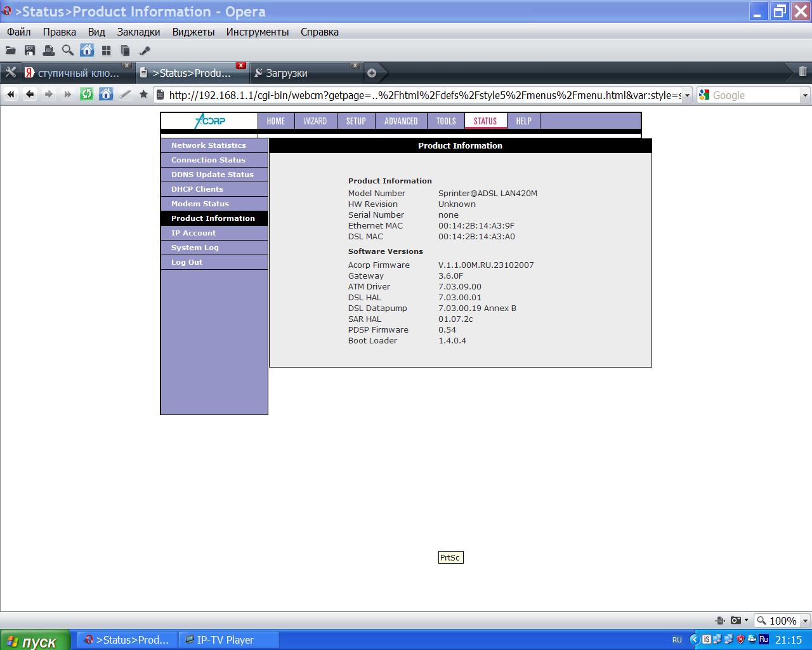Click the Google search field

tap(755, 95)
